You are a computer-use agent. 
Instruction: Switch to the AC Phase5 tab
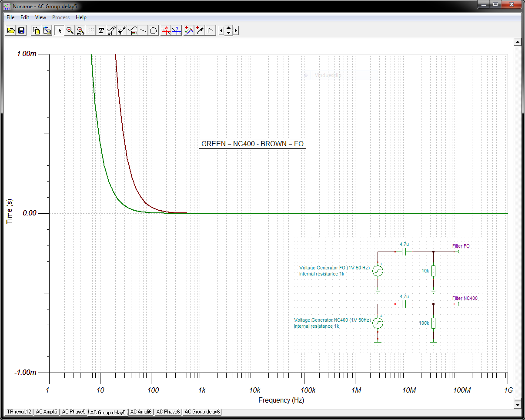click(74, 411)
